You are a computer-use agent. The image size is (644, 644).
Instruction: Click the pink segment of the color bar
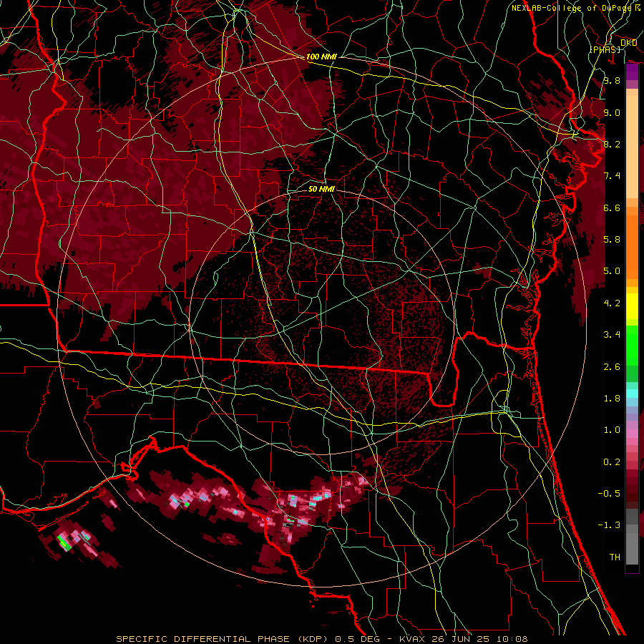pyautogui.click(x=632, y=433)
